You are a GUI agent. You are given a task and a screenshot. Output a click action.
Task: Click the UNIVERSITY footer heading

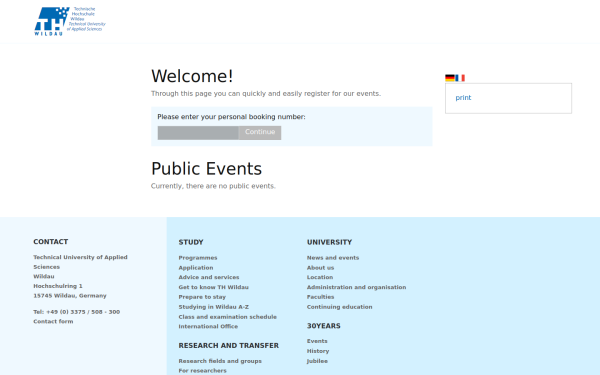click(x=329, y=242)
